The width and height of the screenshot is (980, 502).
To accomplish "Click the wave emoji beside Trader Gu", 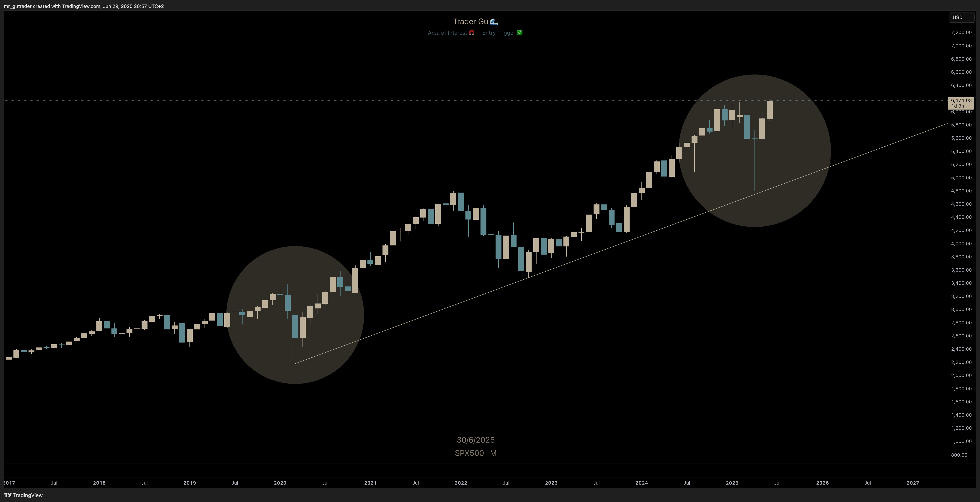I will 494,22.
